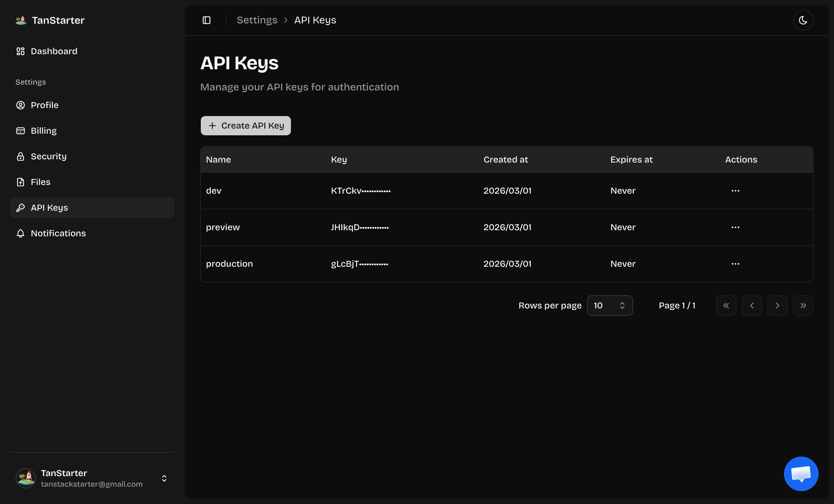Click Settings breadcrumb link
Image resolution: width=834 pixels, height=504 pixels.
pos(257,20)
